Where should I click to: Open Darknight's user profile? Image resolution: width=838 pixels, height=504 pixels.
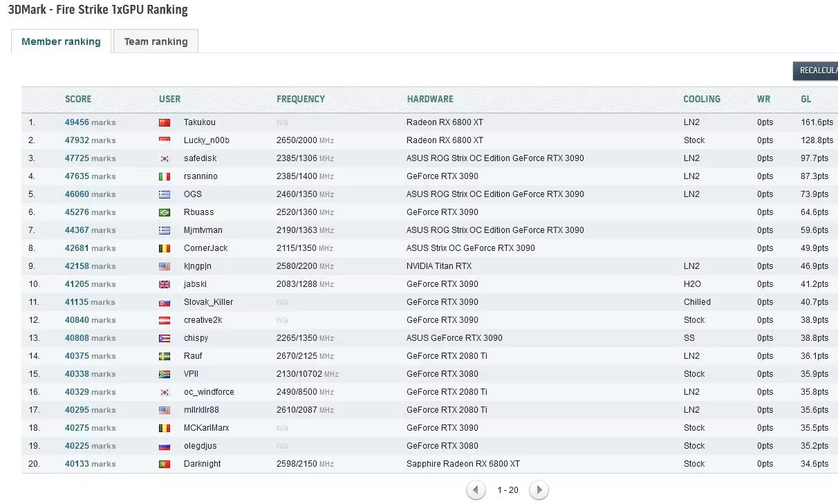pyautogui.click(x=203, y=464)
